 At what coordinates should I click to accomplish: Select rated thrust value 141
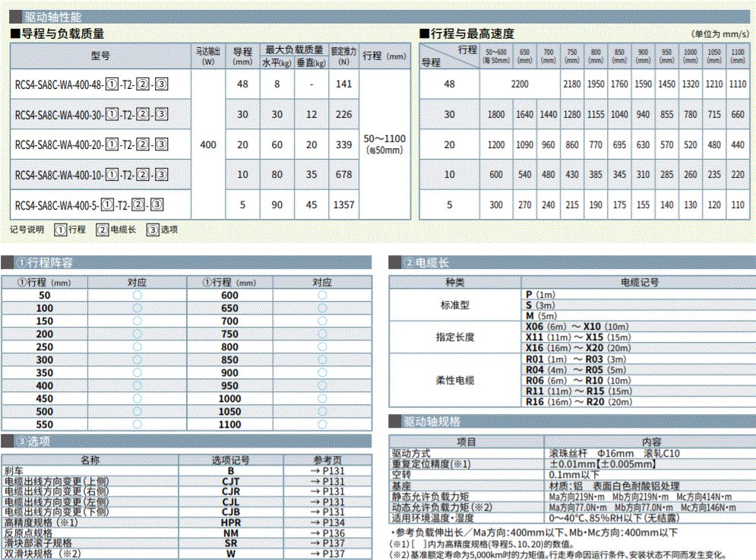coord(343,84)
